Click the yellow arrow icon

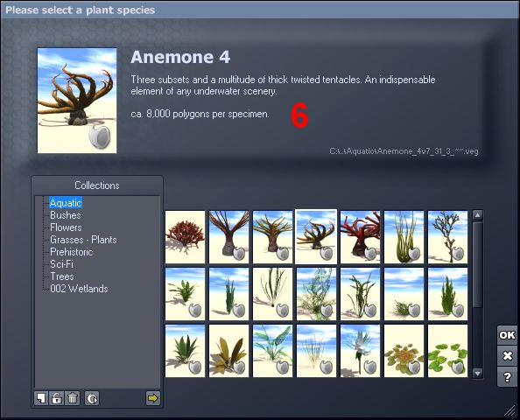tap(153, 398)
